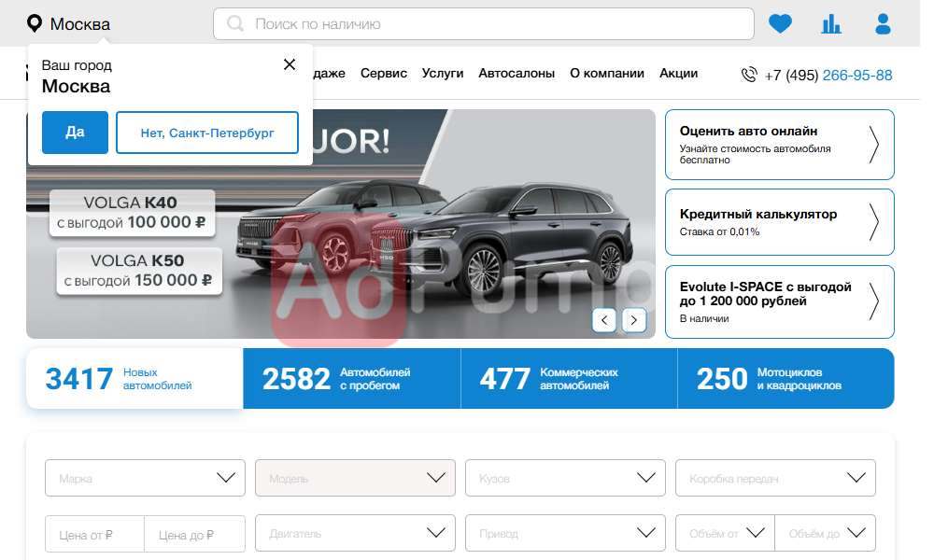Click the chevron on 'Оценить авто онлайн' card
The width and height of the screenshot is (934, 560).
[873, 145]
